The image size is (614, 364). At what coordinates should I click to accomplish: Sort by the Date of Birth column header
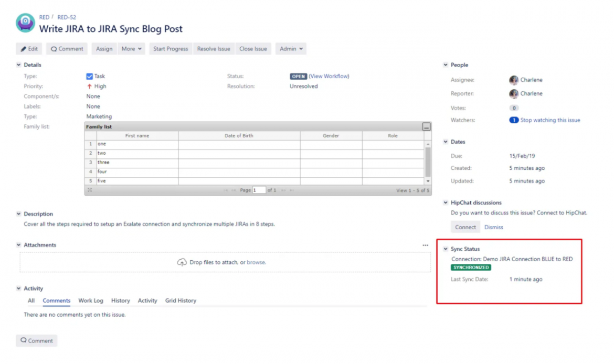(x=239, y=136)
